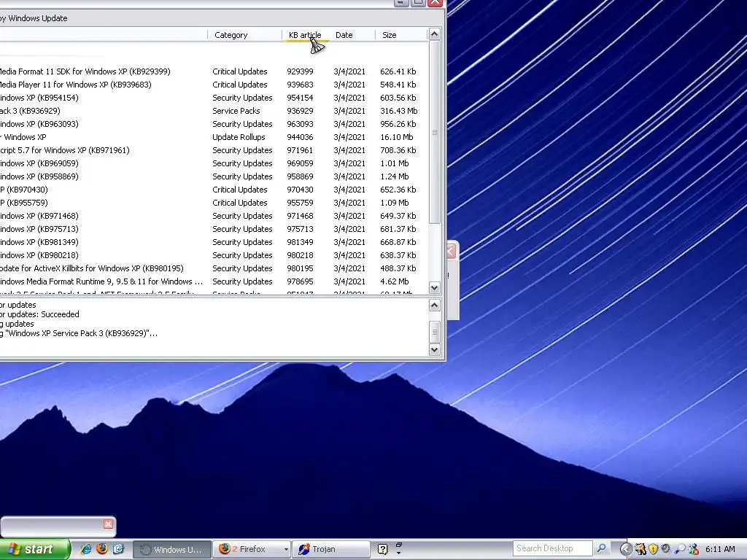The height and width of the screenshot is (560, 747).
Task: Click the Search Desktop magnifier button
Action: (602, 548)
